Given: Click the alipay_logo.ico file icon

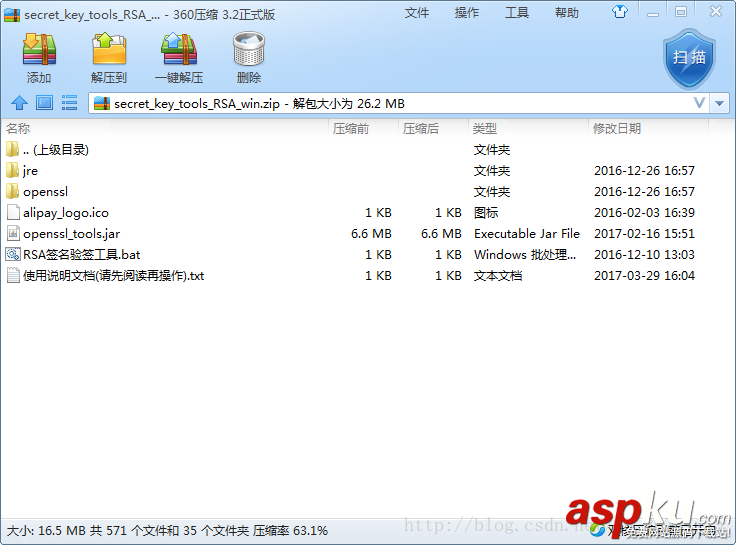Looking at the screenshot, I should click(13, 213).
